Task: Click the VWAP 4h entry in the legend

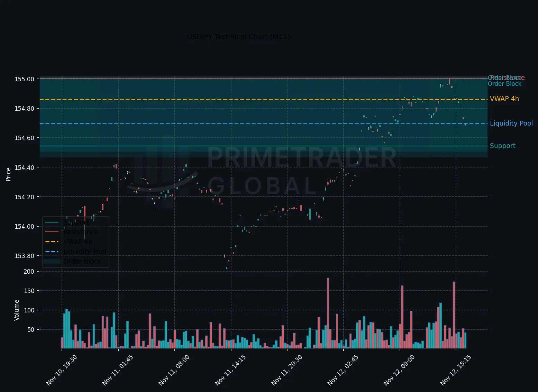Action: tap(78, 241)
